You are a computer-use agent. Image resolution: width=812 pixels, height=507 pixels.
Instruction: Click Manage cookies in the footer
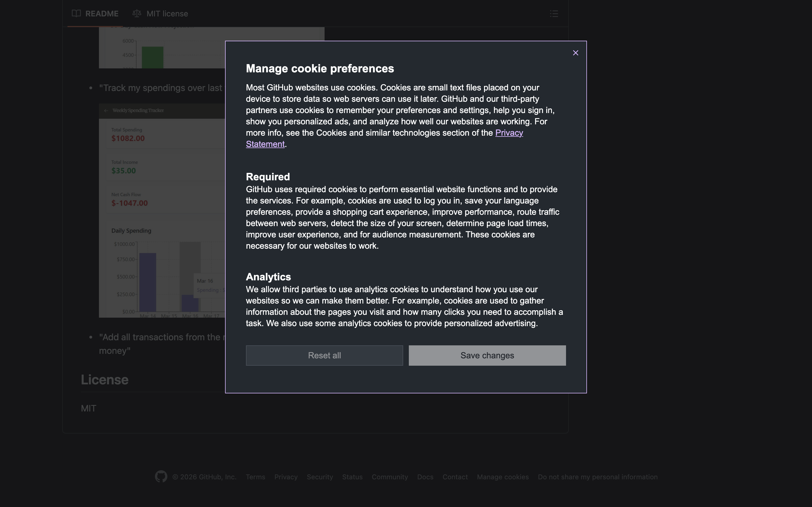502,477
